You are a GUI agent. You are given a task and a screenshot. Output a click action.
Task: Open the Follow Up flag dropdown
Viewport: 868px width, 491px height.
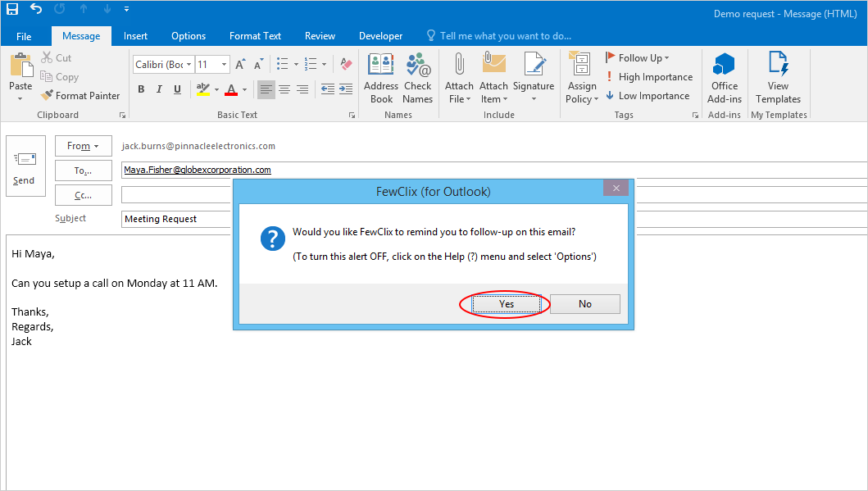point(638,57)
